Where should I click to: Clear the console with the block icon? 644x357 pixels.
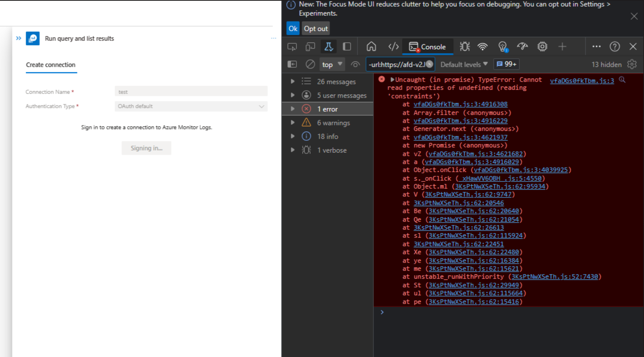[x=310, y=64]
